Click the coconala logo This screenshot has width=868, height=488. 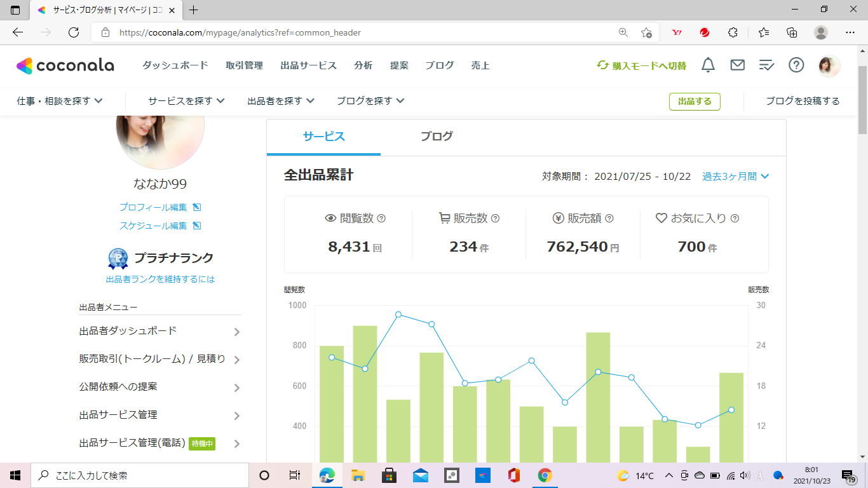pyautogui.click(x=65, y=65)
